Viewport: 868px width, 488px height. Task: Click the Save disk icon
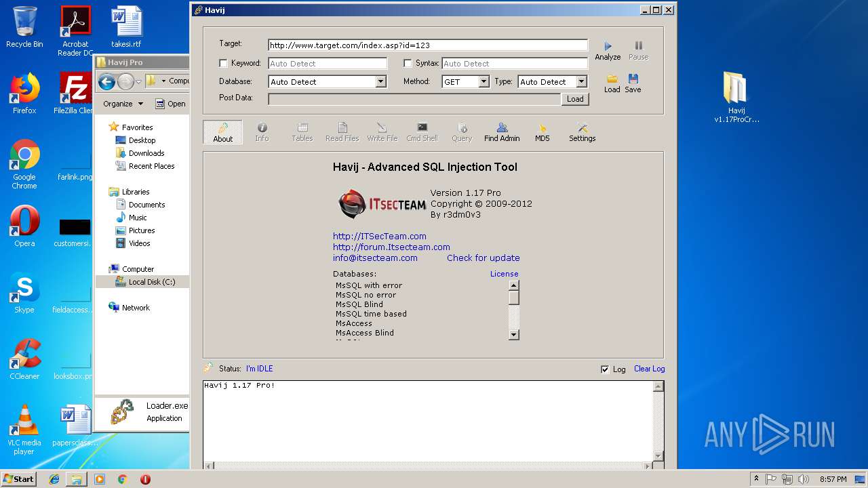tap(633, 79)
